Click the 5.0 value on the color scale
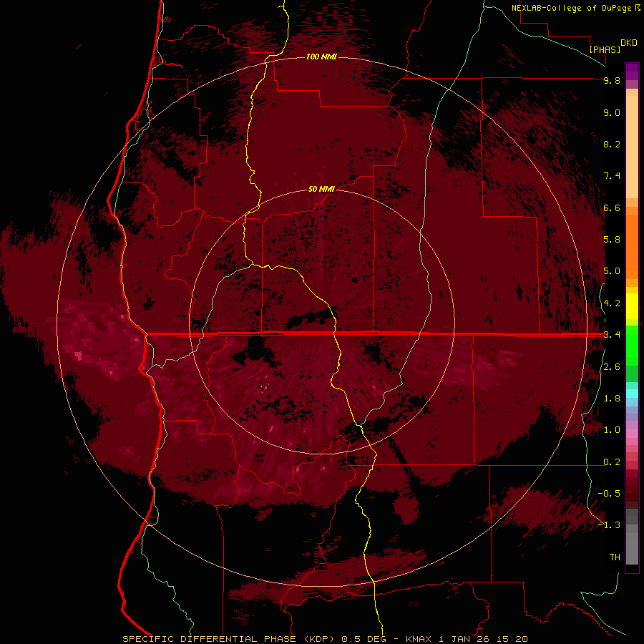 tap(612, 271)
